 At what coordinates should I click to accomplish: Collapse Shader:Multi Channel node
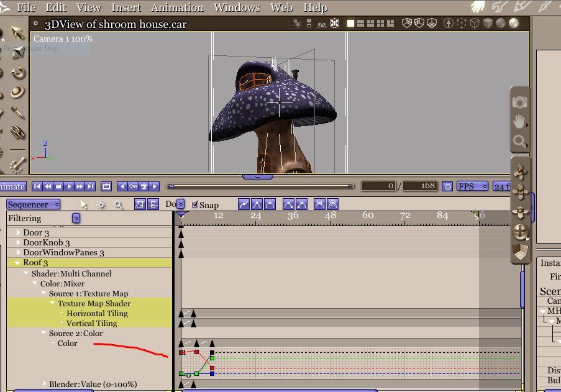(26, 273)
